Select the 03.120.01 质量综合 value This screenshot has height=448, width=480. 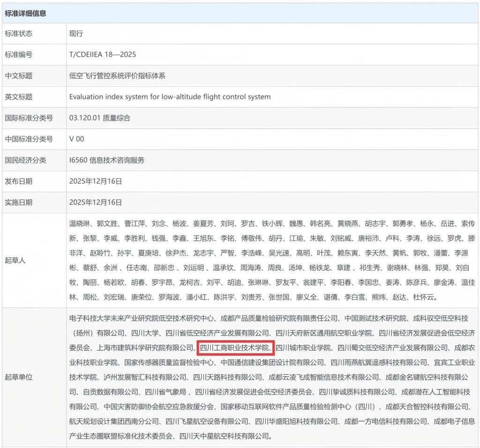[x=99, y=118]
